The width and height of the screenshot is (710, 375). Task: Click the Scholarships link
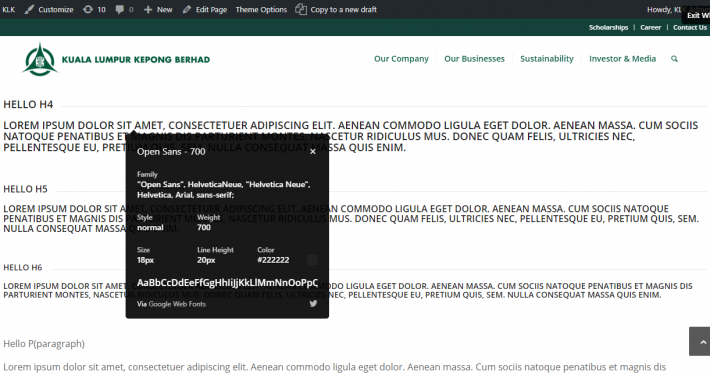(x=608, y=28)
